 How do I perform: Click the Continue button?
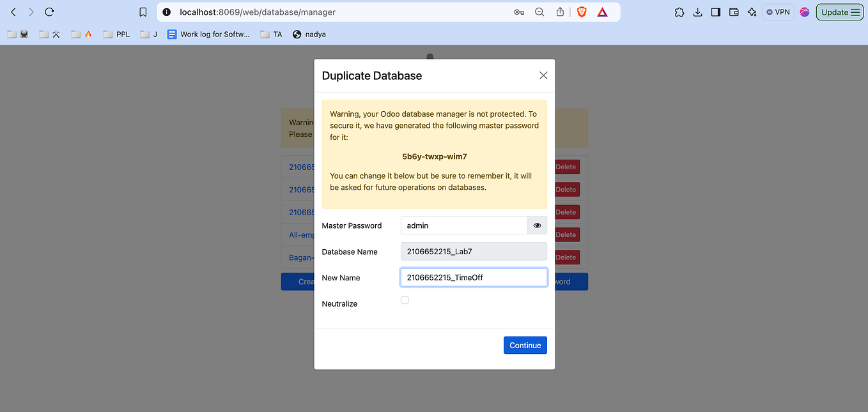click(525, 345)
